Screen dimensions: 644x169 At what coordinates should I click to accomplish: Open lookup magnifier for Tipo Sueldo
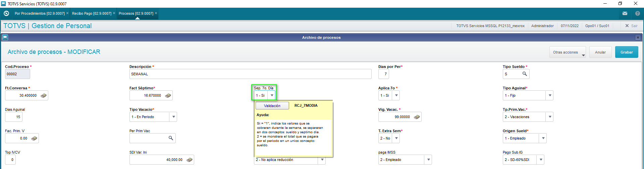click(x=525, y=74)
